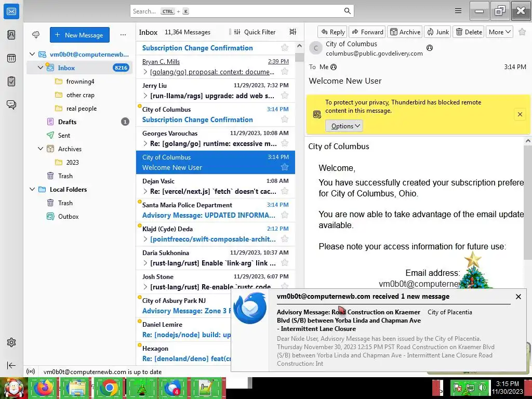Screen dimensions: 532x399
Task: Toggle star on Dejan Vasic message
Action: [x=285, y=191]
